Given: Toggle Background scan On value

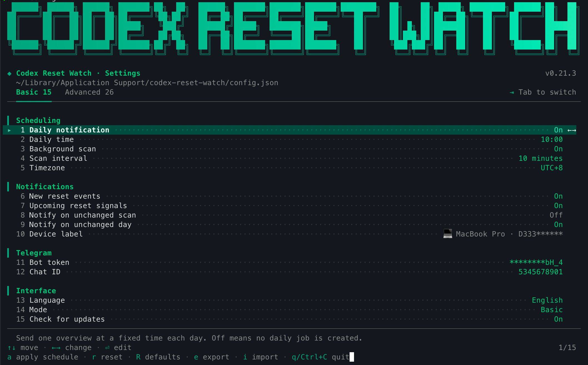Looking at the screenshot, I should pyautogui.click(x=558, y=149).
